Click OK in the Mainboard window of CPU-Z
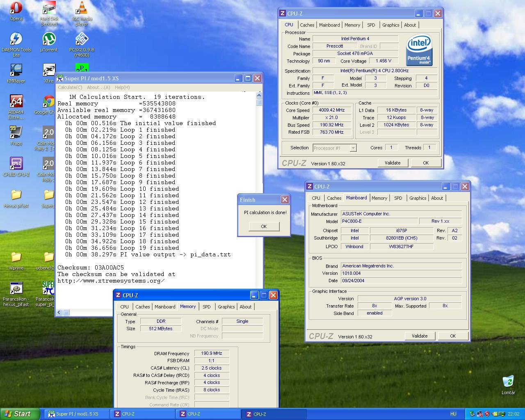Image resolution: width=525 pixels, height=420 pixels. click(x=453, y=336)
